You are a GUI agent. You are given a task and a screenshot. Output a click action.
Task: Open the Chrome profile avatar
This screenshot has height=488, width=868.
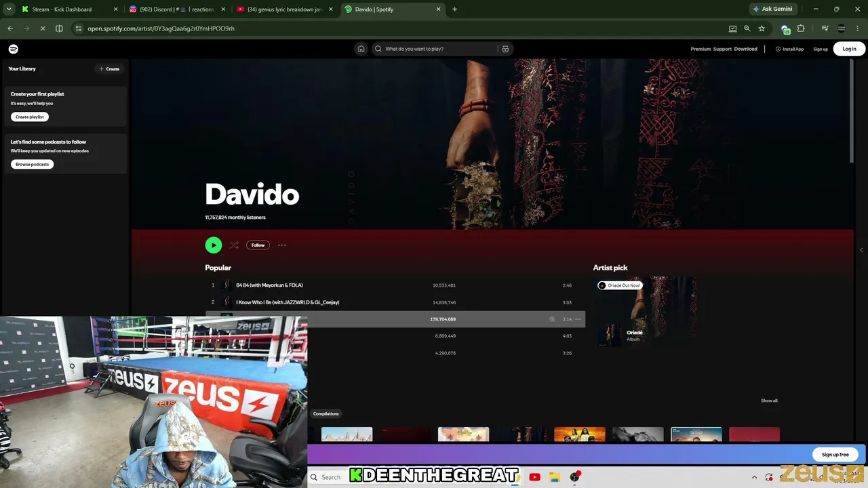click(x=842, y=28)
